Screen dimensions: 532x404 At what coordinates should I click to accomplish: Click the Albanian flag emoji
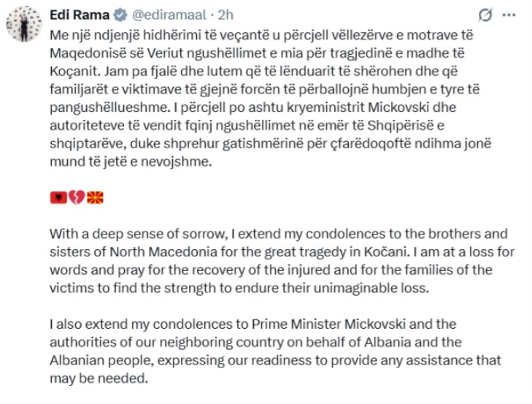coord(58,197)
